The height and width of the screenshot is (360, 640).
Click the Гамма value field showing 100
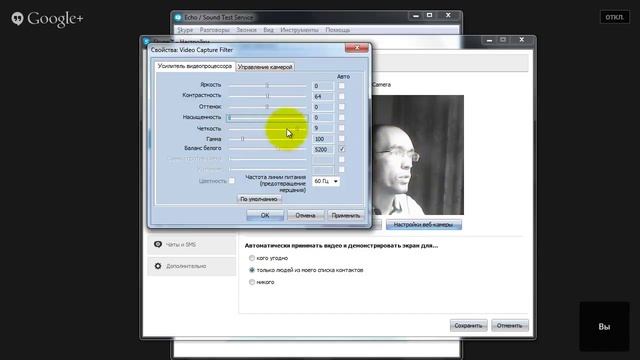click(322, 139)
